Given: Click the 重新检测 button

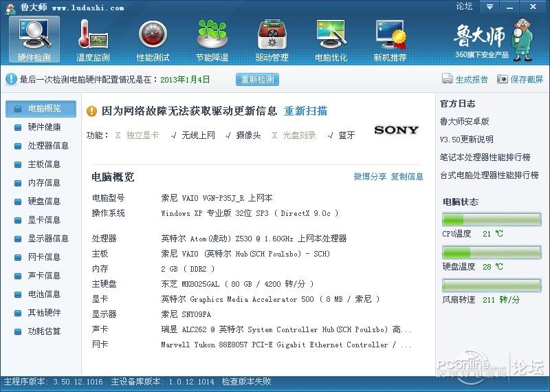Looking at the screenshot, I should click(257, 79).
